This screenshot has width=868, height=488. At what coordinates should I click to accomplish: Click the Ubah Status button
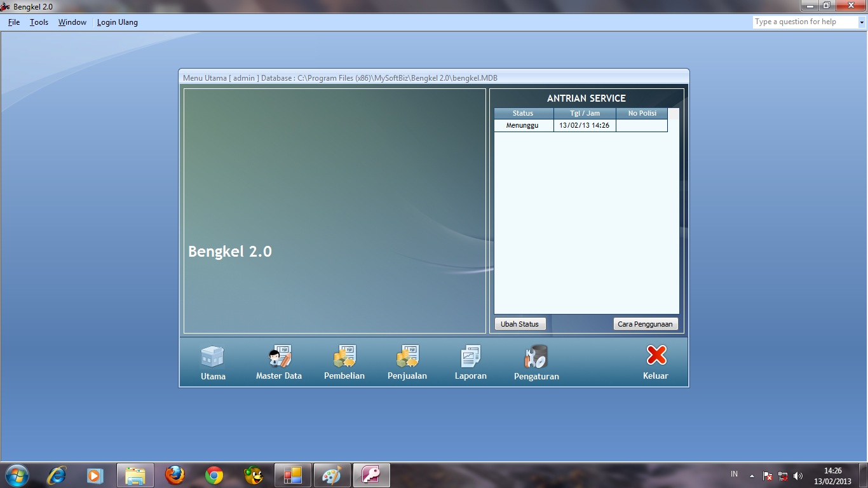[520, 324]
